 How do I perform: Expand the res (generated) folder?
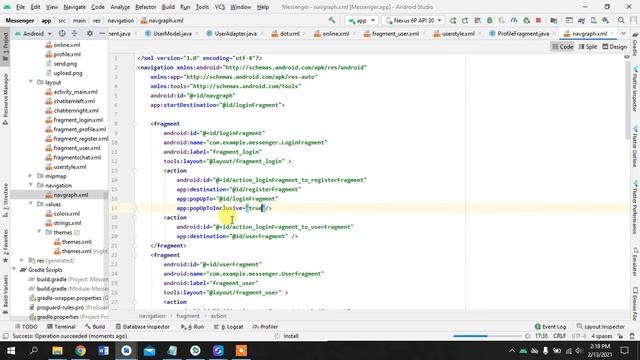tap(22, 260)
